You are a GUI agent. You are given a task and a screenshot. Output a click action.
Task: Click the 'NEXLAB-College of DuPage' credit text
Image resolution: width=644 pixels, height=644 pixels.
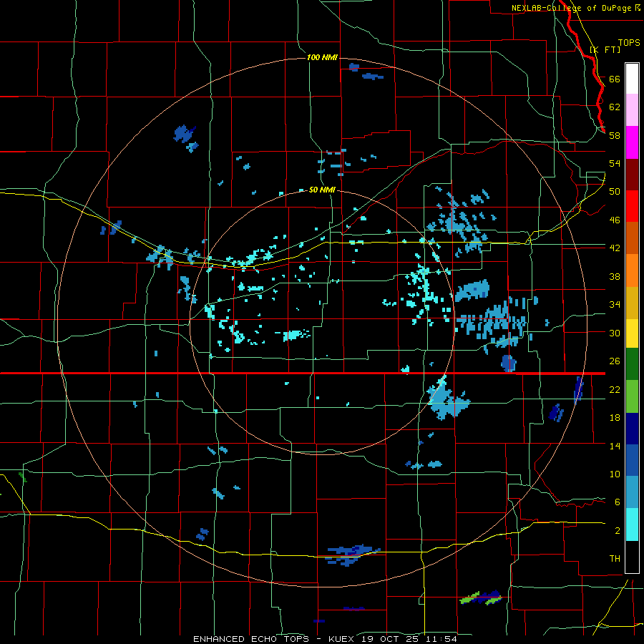click(x=571, y=8)
